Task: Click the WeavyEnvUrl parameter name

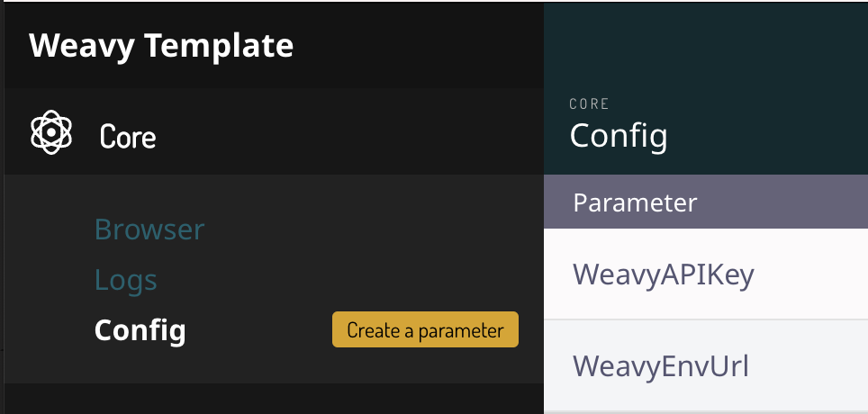Action: click(661, 366)
